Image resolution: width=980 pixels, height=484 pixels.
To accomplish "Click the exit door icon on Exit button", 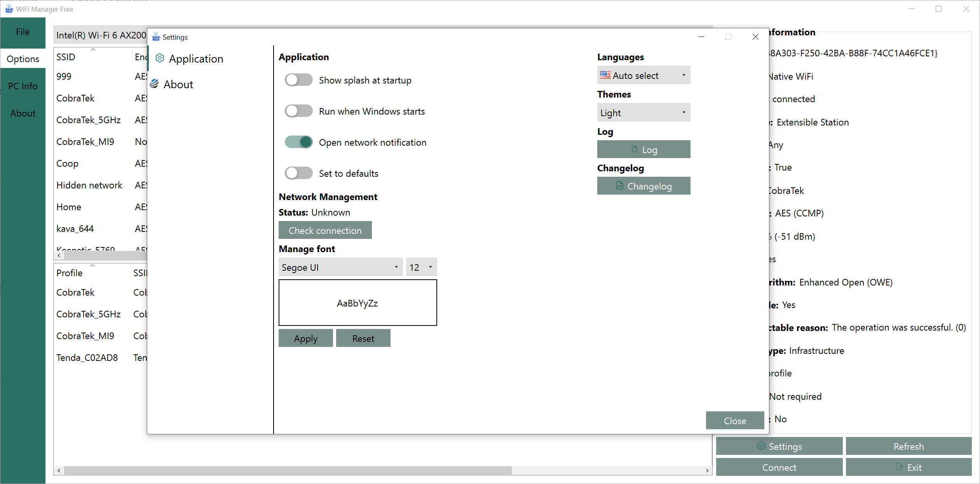I will point(900,467).
